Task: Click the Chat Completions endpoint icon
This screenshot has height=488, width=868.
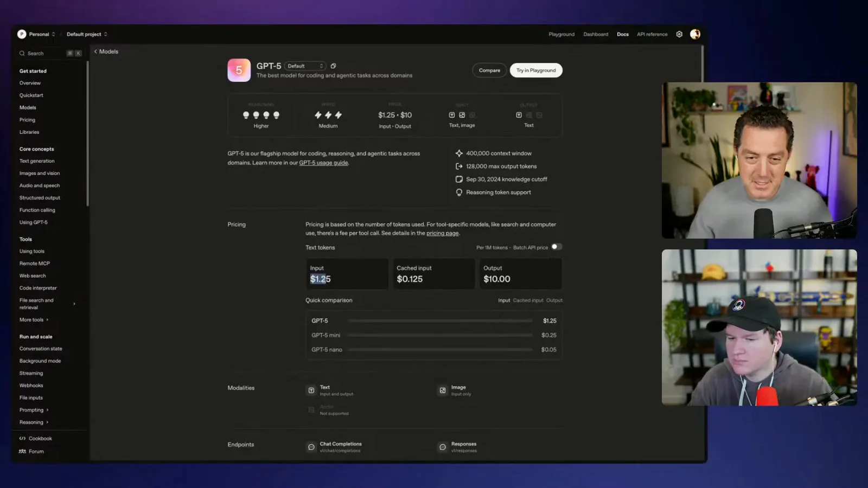Action: [311, 447]
